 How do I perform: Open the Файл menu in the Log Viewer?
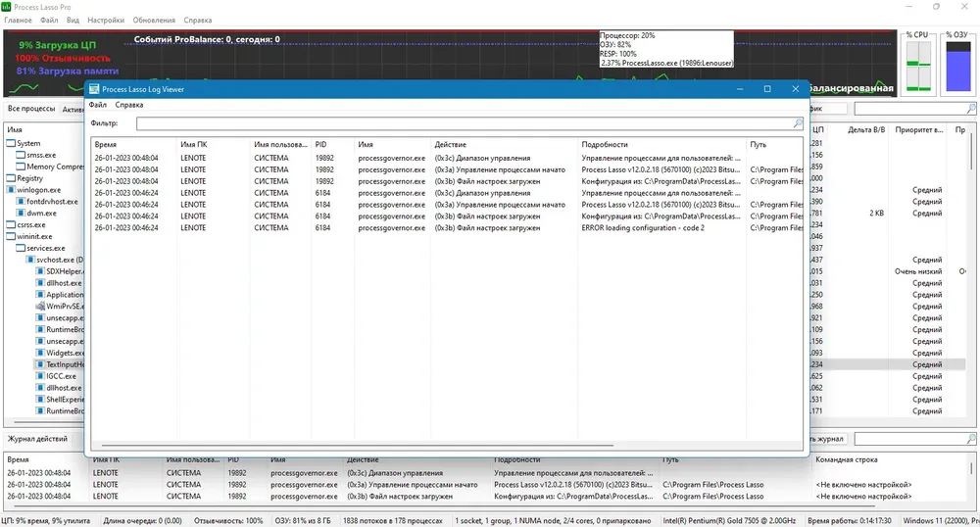tap(98, 105)
